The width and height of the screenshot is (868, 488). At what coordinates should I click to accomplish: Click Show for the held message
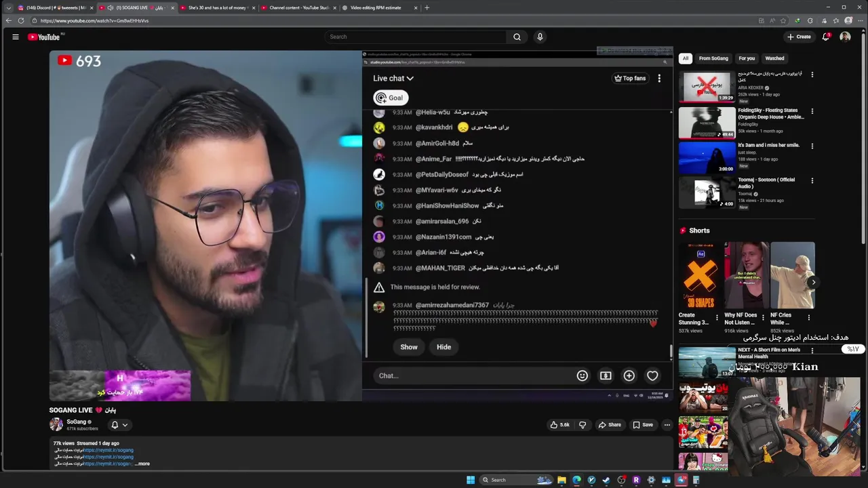[x=409, y=347]
